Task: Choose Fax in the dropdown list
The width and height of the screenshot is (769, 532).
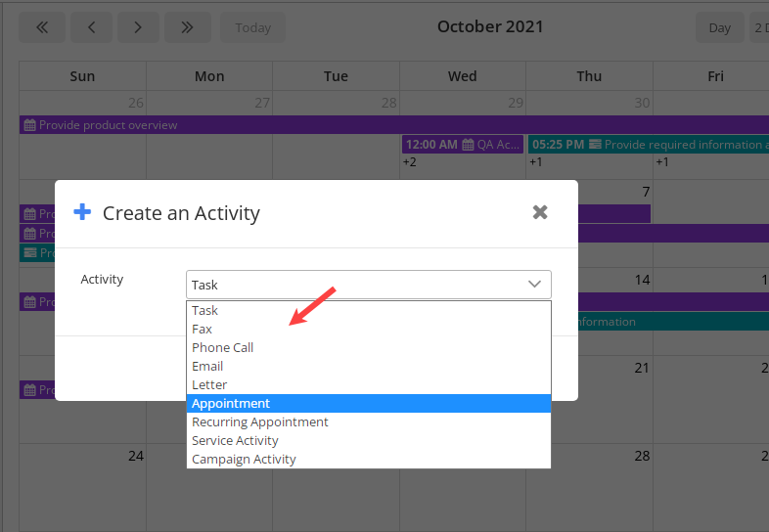Action: click(203, 329)
